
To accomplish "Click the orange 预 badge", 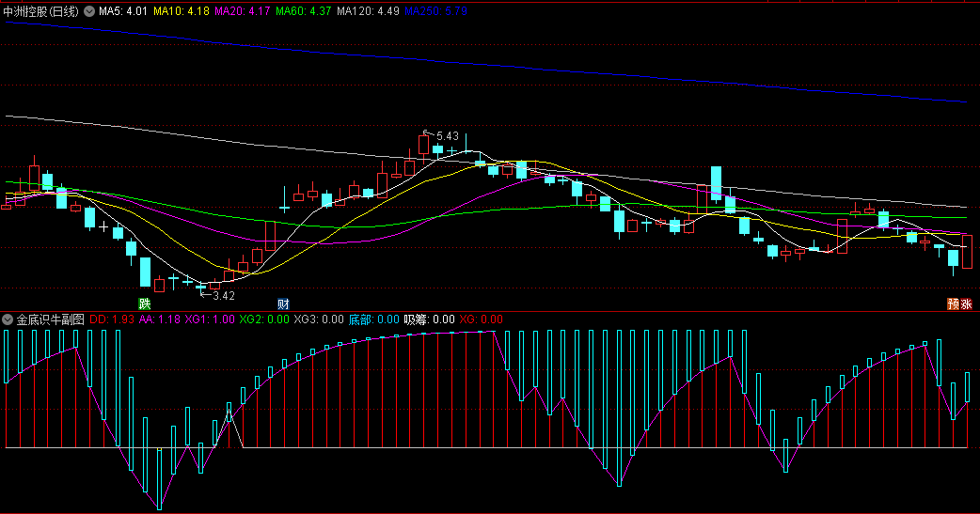I will coord(953,304).
